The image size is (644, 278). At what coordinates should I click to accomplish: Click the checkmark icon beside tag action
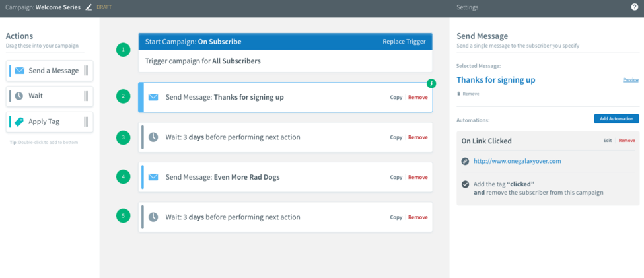click(x=465, y=184)
